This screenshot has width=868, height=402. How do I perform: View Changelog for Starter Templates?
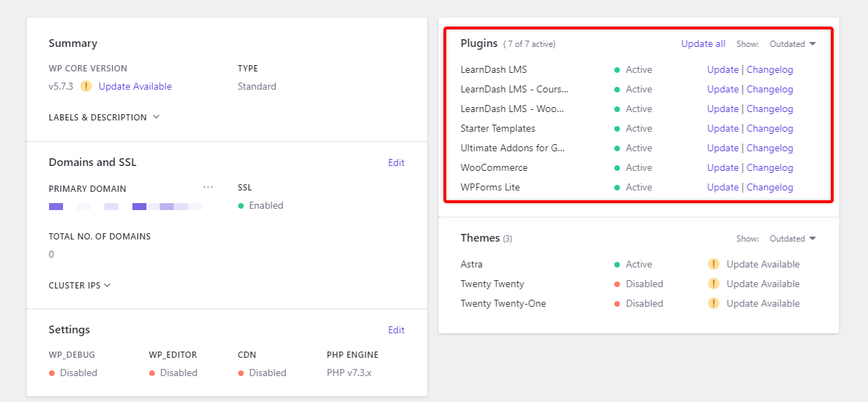click(x=770, y=128)
